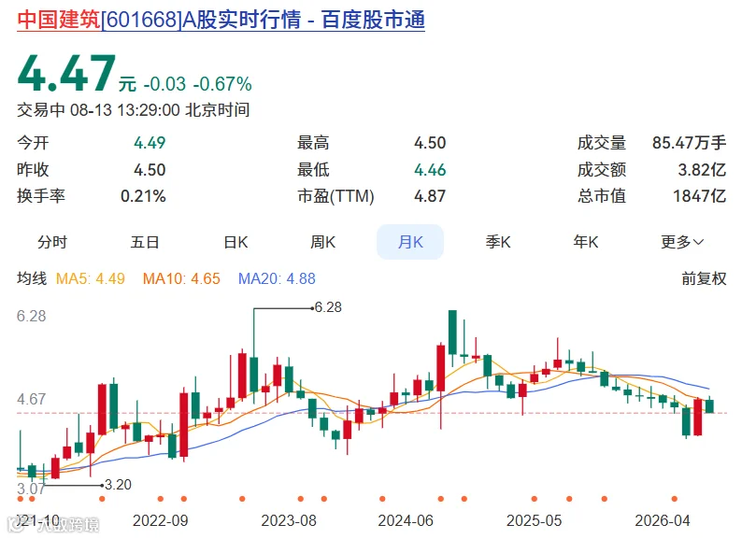The width and height of the screenshot is (756, 539).
Task: Click the 2023-08 date axis label
Action: click(289, 520)
